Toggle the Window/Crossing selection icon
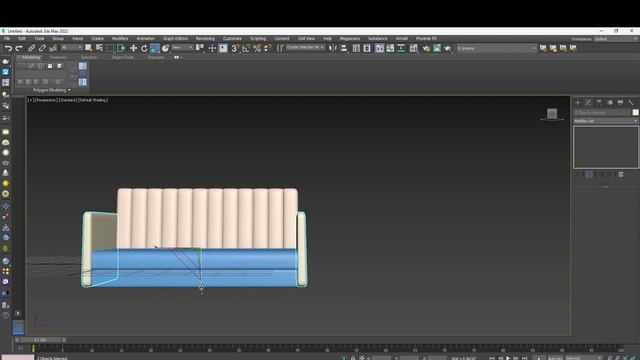 121,48
